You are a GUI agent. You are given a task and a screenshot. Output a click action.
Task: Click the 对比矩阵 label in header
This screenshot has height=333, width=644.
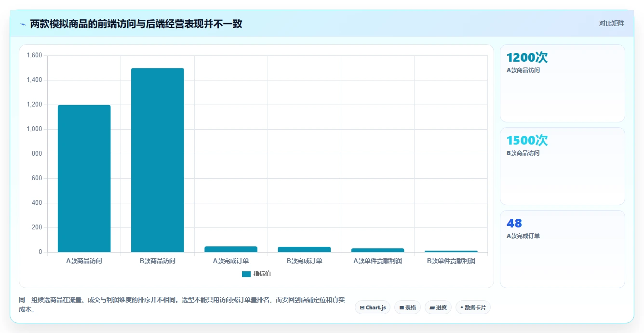click(611, 23)
